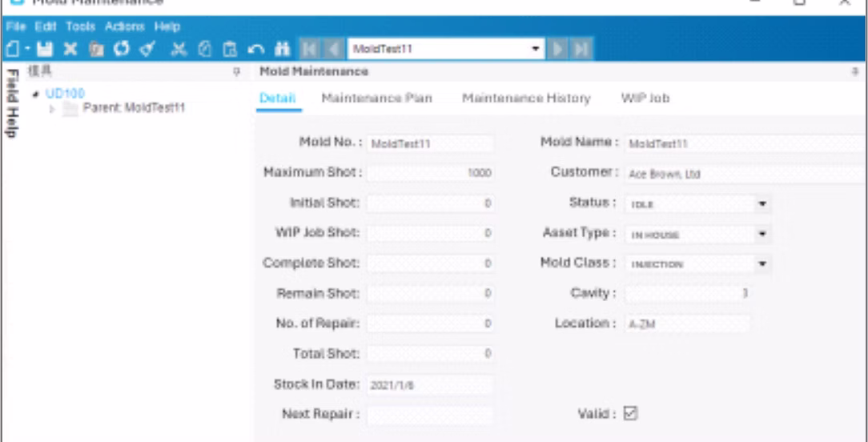Undo the last change with arrow icon
Viewport: 868px width, 442px height.
(255, 50)
